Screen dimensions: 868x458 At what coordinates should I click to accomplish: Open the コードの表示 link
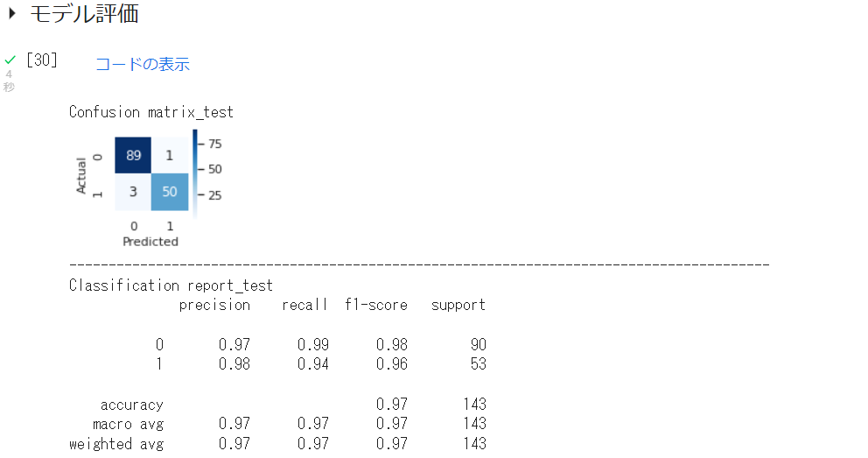click(x=142, y=64)
